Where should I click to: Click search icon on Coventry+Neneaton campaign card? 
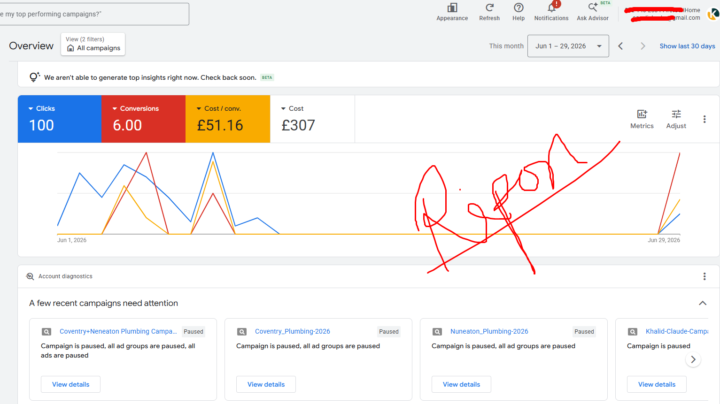tap(46, 331)
